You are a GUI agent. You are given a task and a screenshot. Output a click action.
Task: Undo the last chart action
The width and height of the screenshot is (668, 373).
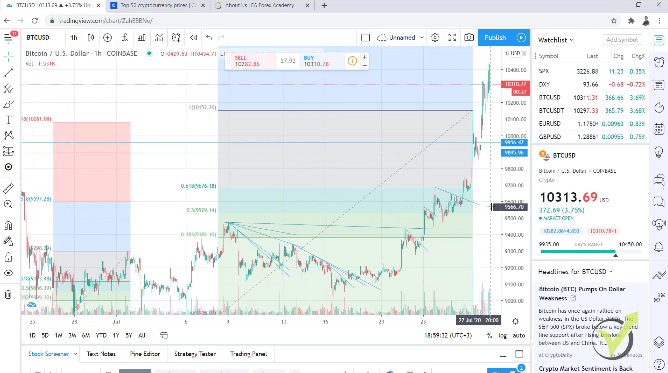click(x=209, y=37)
